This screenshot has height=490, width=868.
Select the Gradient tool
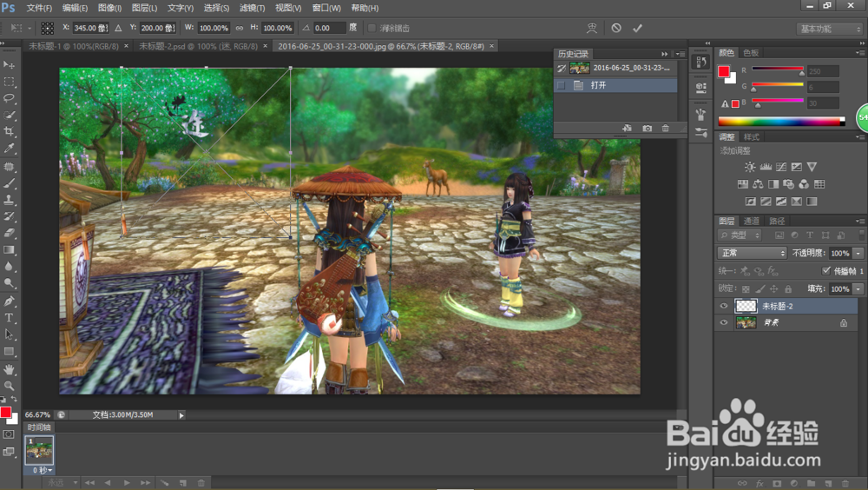click(x=9, y=249)
